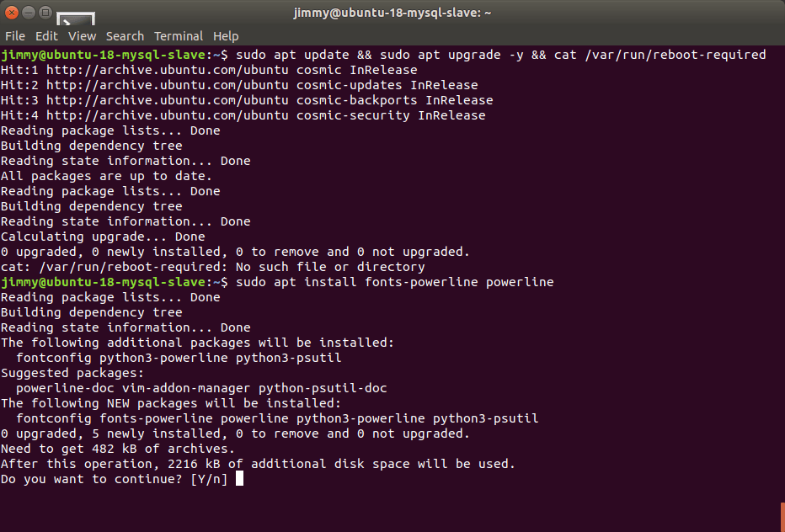Click the blinking cursor after [Y/n] prompt
The width and height of the screenshot is (785, 532).
click(x=239, y=479)
